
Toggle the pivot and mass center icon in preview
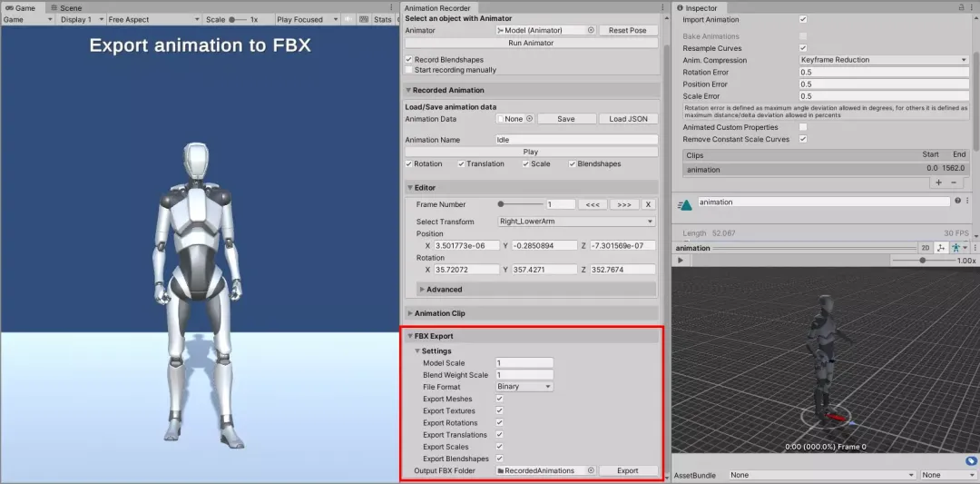pos(941,248)
